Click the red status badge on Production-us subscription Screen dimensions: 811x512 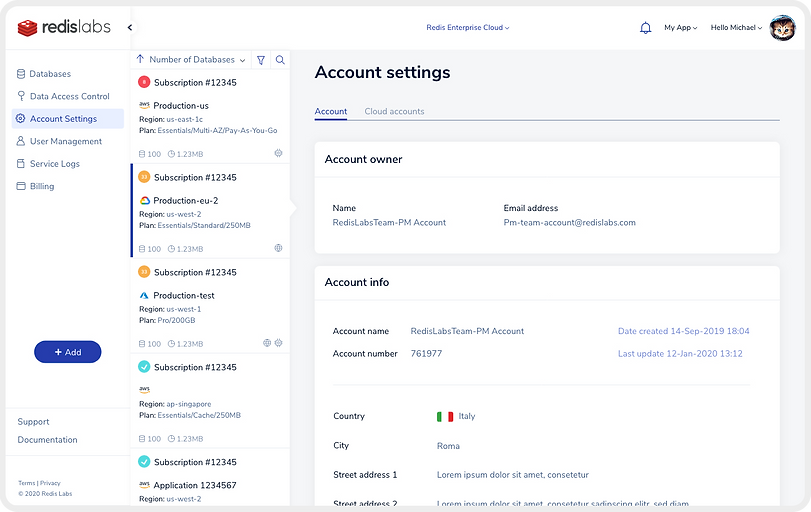144,82
